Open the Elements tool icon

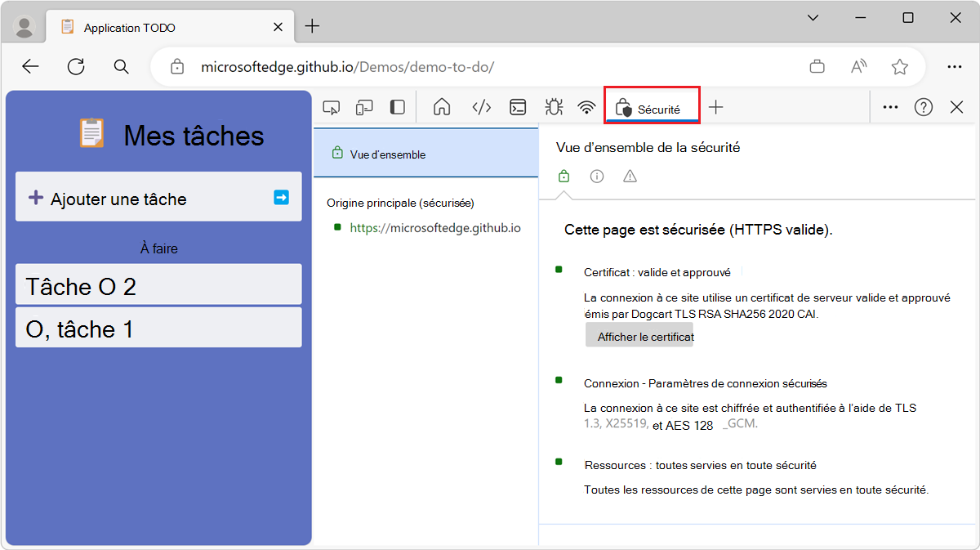pyautogui.click(x=482, y=107)
